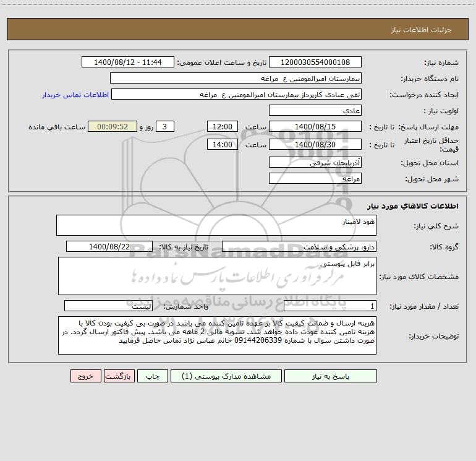Click the buyer notes text area
476x461 pixels.
[x=217, y=335]
